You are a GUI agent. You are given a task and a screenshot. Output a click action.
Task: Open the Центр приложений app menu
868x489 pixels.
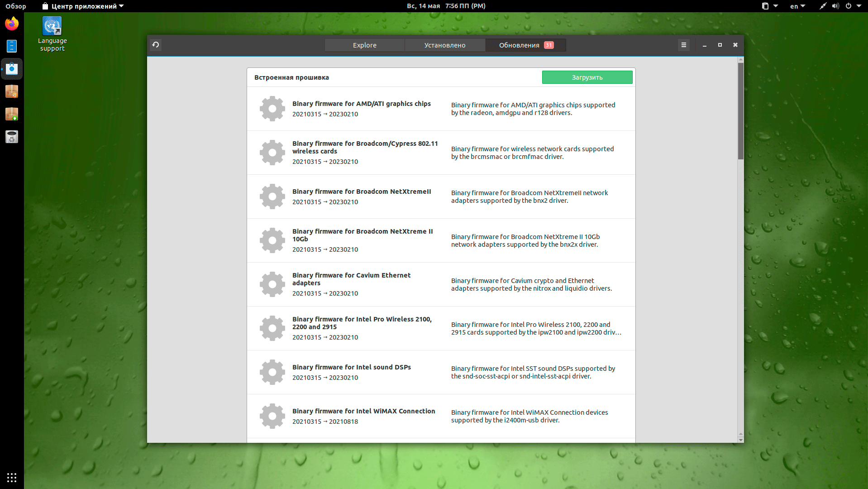[x=83, y=6]
